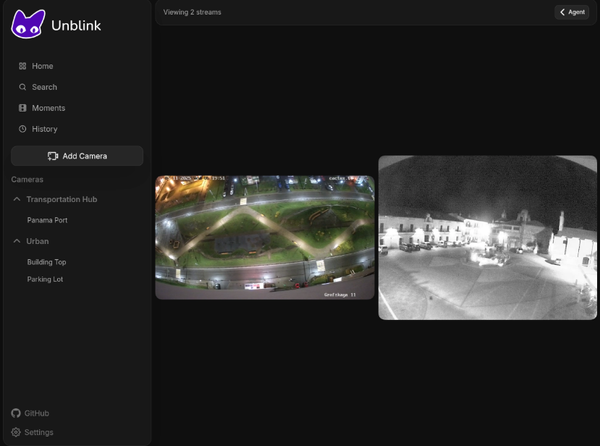Open the color park camera stream
The height and width of the screenshot is (446, 600).
(x=265, y=237)
